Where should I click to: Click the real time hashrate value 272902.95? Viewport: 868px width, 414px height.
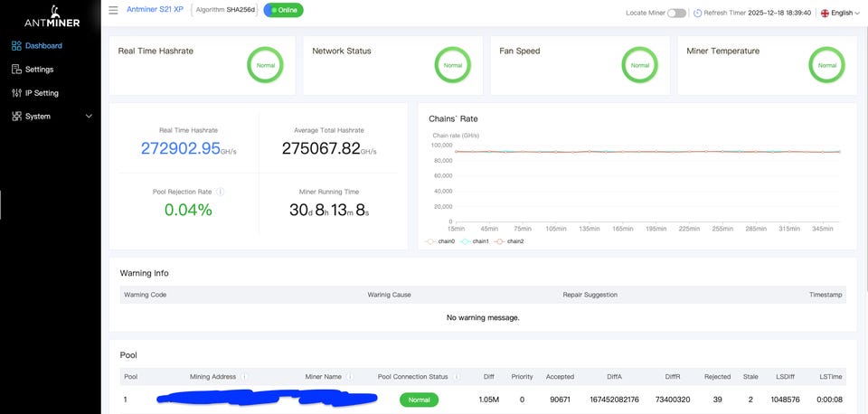pyautogui.click(x=181, y=148)
